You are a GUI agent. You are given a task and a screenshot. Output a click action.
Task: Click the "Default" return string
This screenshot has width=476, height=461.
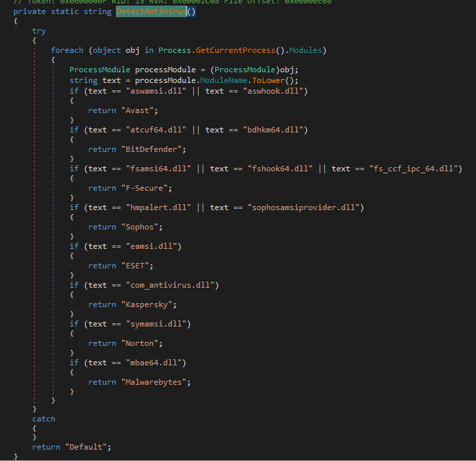pyautogui.click(x=87, y=446)
